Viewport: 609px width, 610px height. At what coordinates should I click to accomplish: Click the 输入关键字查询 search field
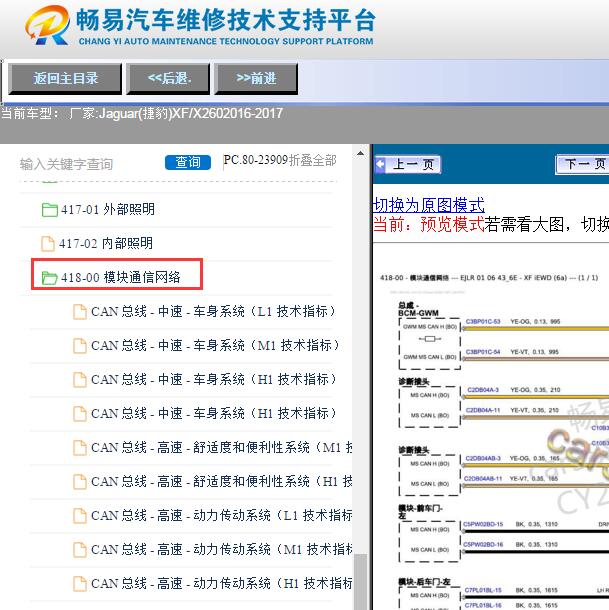pos(89,164)
